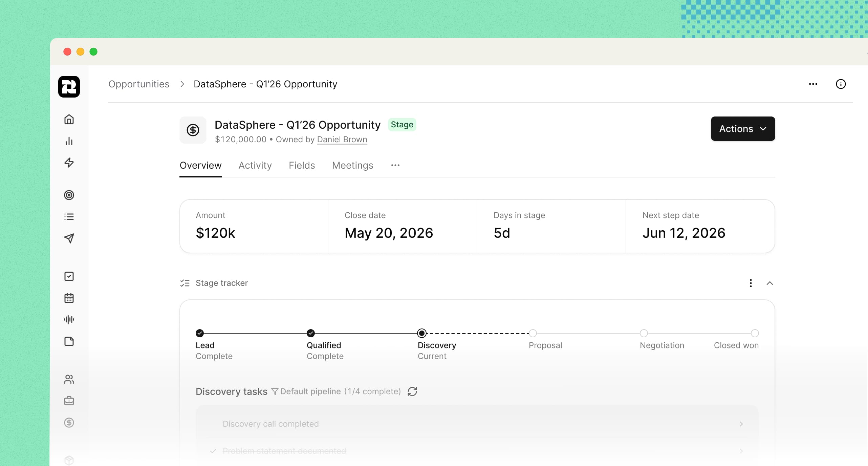This screenshot has height=466, width=868.
Task: Click the Stage tracker checklist icon
Action: [185, 283]
